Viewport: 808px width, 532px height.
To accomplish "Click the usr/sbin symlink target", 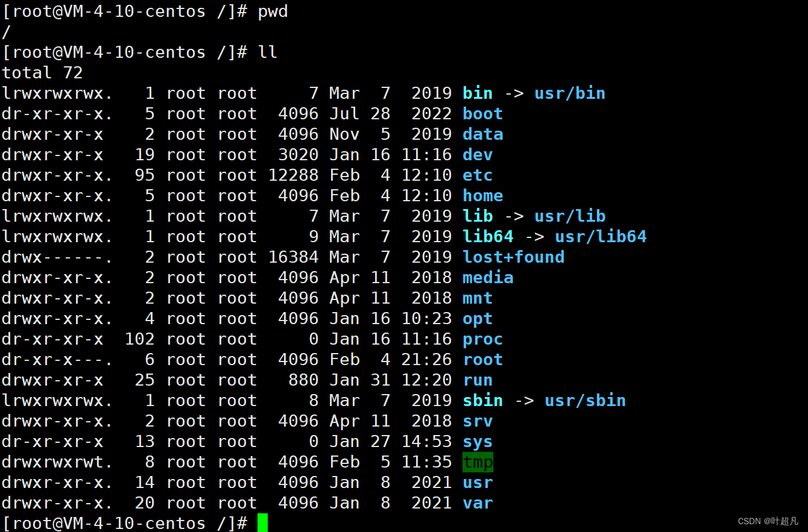I will tap(585, 401).
